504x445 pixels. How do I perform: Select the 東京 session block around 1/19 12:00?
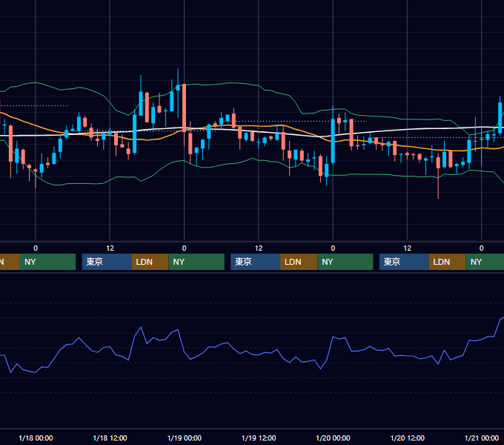pos(255,262)
